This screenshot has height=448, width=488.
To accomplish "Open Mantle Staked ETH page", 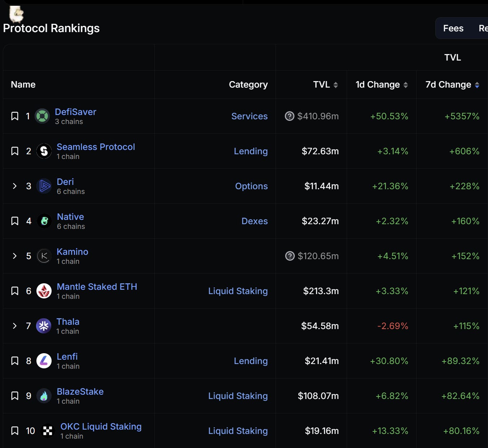I will tap(97, 287).
